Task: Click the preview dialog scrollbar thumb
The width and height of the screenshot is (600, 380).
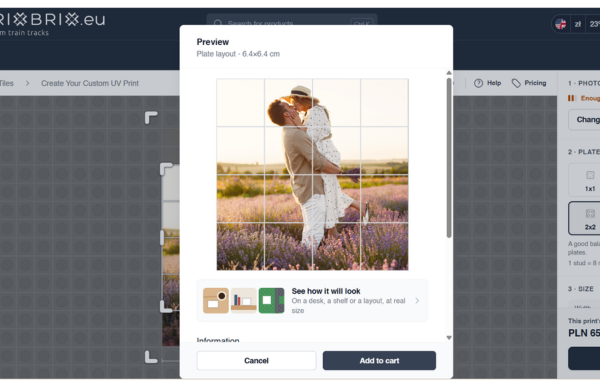Action: 449,158
